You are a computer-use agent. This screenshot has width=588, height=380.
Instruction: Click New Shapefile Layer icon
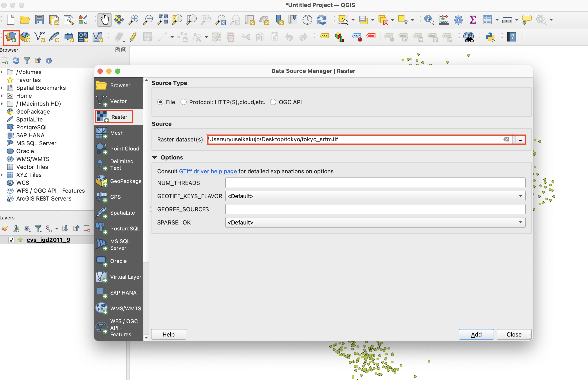pos(40,37)
